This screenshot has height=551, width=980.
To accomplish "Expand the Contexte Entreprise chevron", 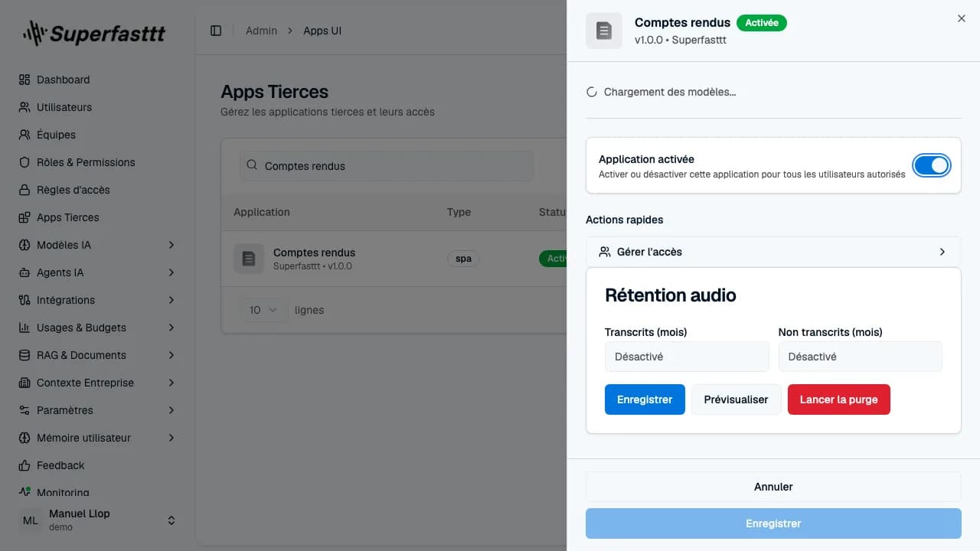I will click(171, 383).
